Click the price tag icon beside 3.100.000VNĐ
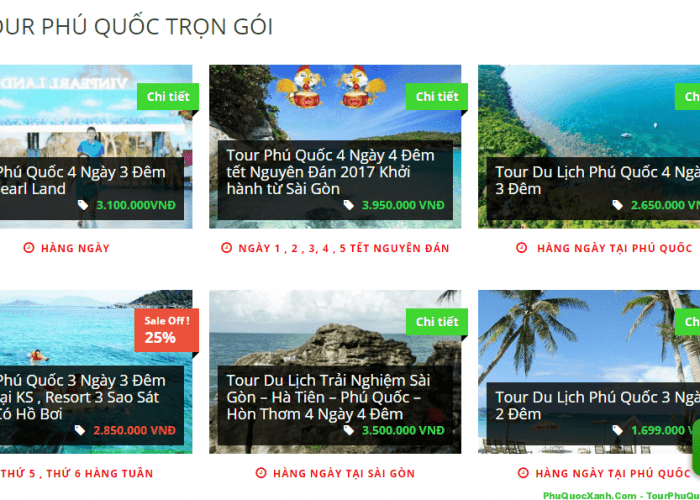The image size is (700, 500). tap(83, 205)
